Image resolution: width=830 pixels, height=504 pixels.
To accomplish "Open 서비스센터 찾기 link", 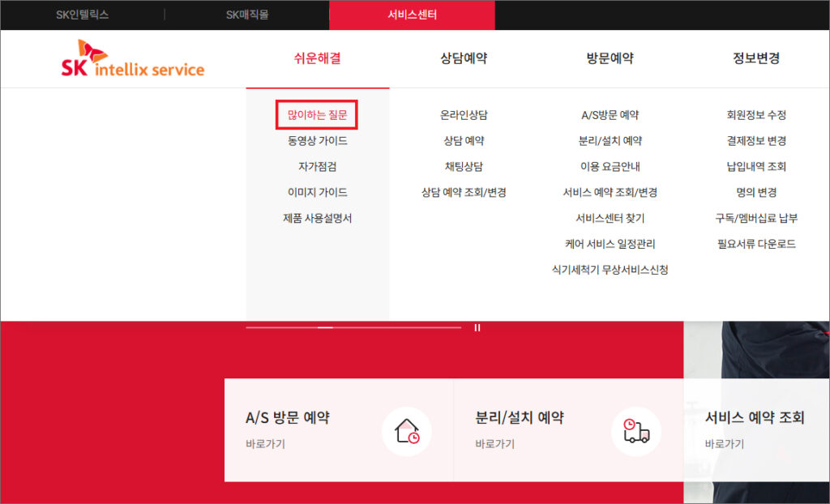I will pos(610,218).
